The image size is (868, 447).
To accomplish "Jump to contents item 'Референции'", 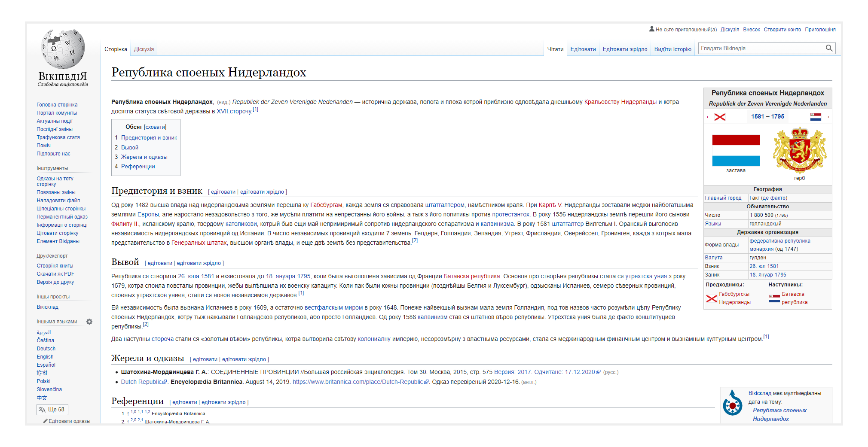I will (x=138, y=167).
